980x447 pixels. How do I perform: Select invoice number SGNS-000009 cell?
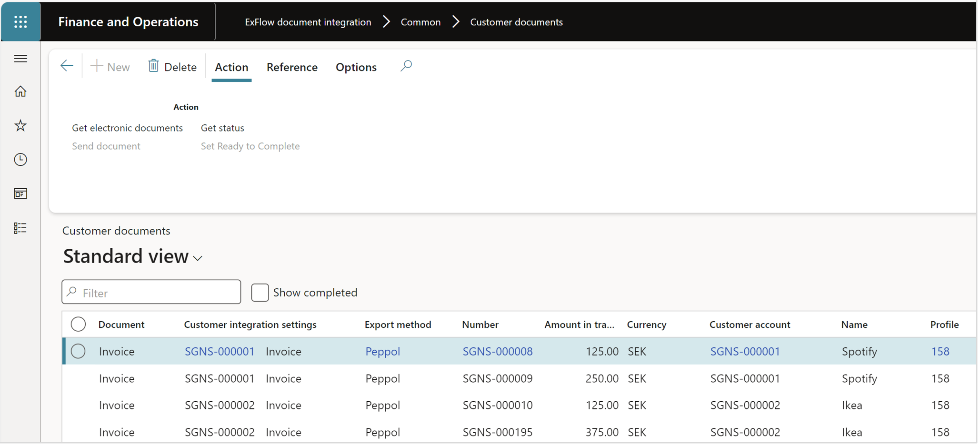[x=498, y=379]
